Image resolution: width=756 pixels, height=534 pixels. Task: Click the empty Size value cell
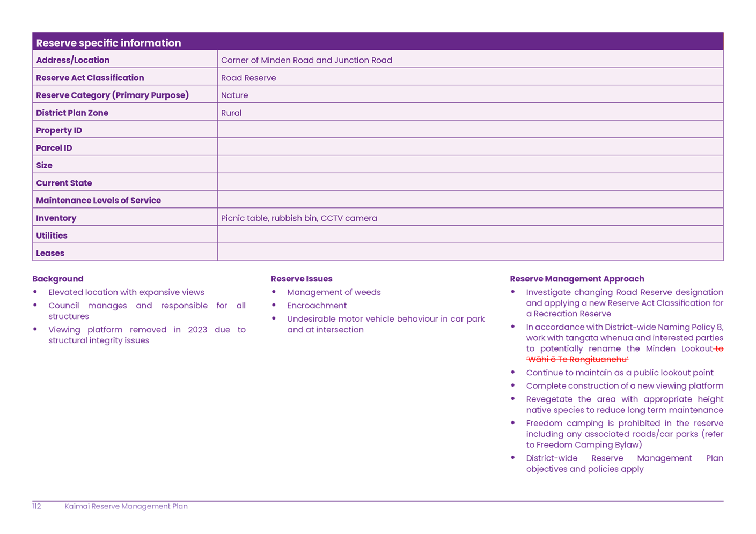[x=470, y=165]
